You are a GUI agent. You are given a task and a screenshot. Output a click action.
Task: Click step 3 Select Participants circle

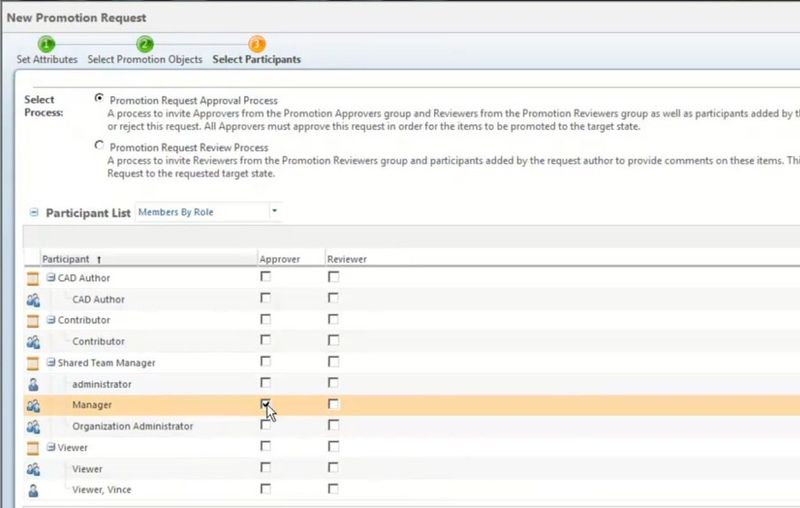[x=257, y=44]
